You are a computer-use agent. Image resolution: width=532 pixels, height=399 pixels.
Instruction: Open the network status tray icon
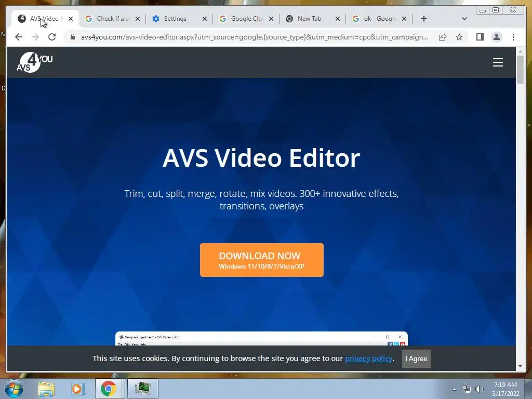pos(467,389)
